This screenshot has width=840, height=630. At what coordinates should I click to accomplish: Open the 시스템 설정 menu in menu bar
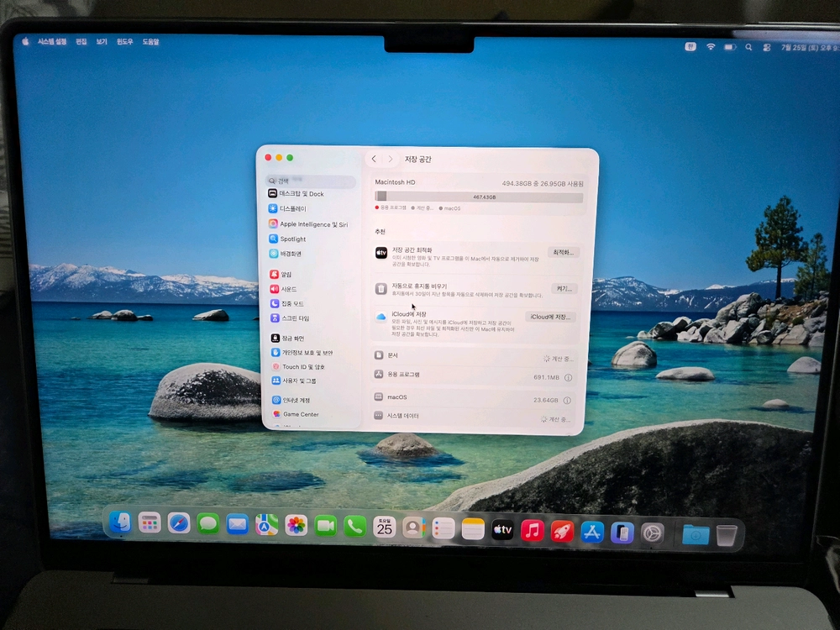point(52,41)
